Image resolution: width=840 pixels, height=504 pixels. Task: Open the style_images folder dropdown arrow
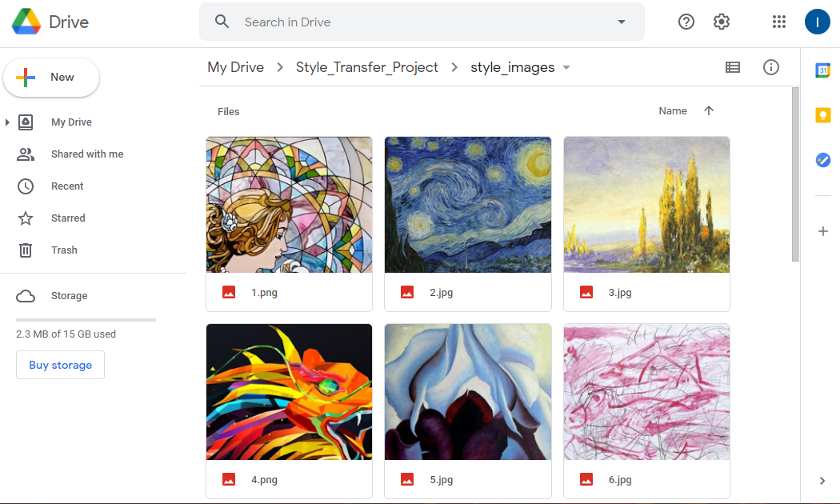(566, 67)
